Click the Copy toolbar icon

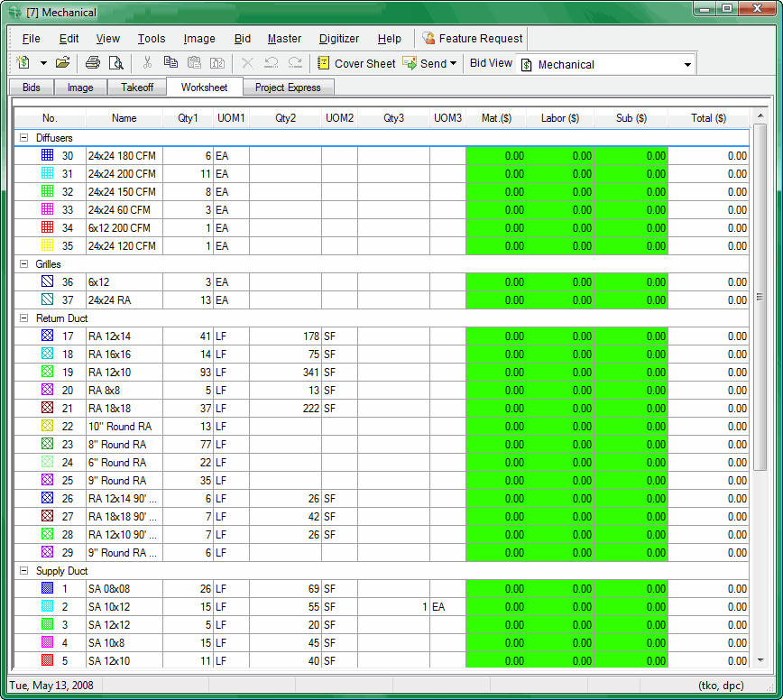pyautogui.click(x=170, y=63)
